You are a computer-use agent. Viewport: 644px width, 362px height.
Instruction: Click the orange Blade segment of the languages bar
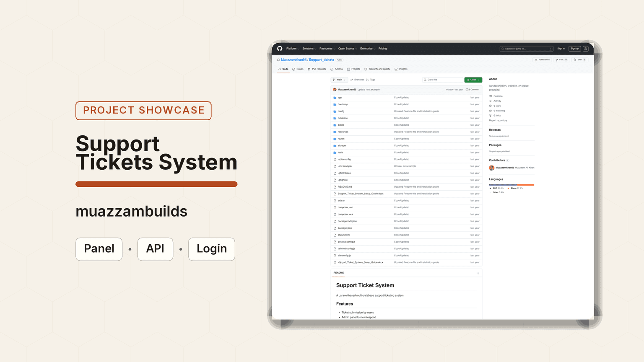(525, 185)
